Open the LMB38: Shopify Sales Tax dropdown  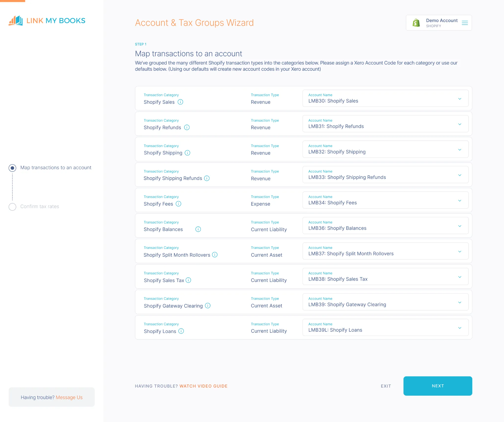[x=385, y=276]
